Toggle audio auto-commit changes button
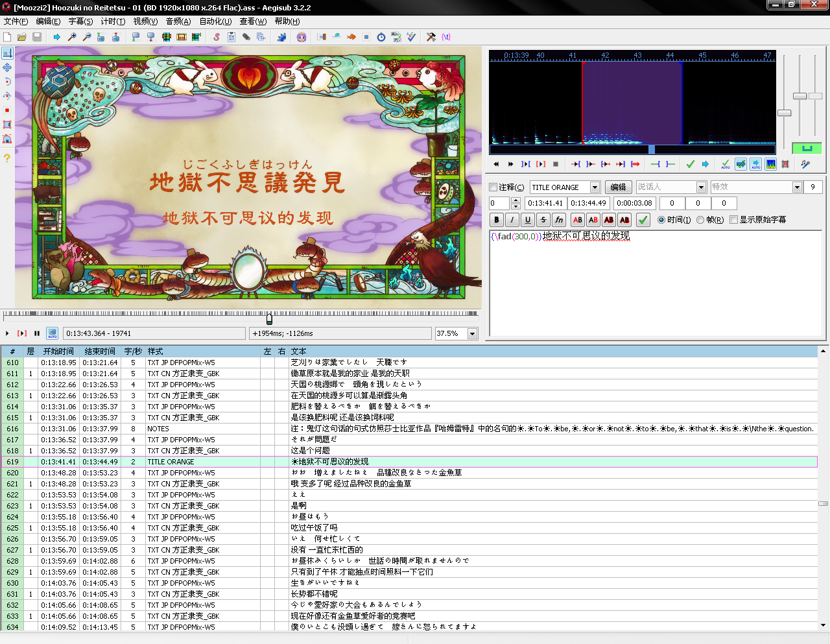The height and width of the screenshot is (644, 830). pyautogui.click(x=726, y=164)
